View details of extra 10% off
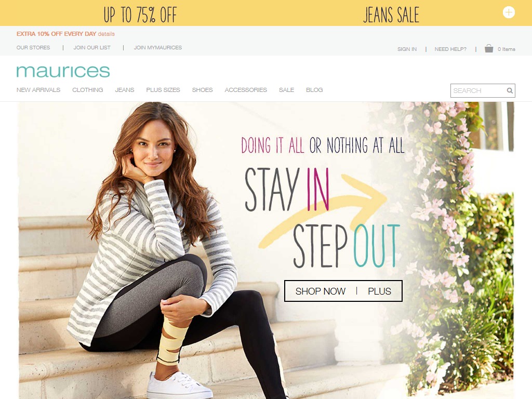Viewport: 532px width, 399px height. 106,34
